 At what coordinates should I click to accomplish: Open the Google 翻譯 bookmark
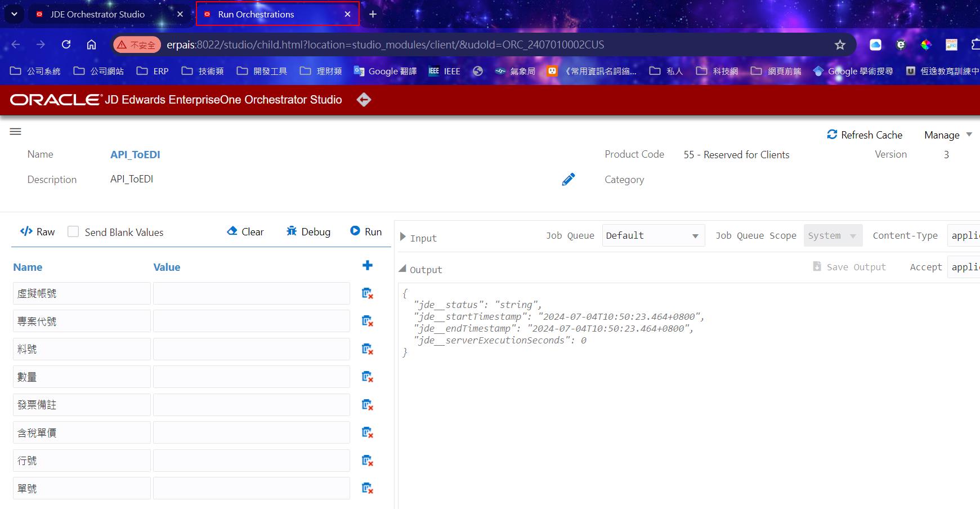[x=386, y=71]
